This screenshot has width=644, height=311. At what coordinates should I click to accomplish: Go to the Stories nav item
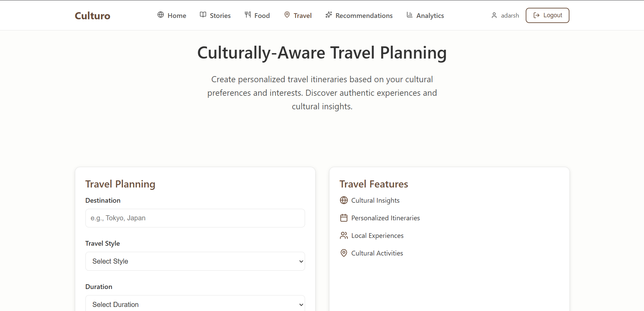click(x=220, y=16)
